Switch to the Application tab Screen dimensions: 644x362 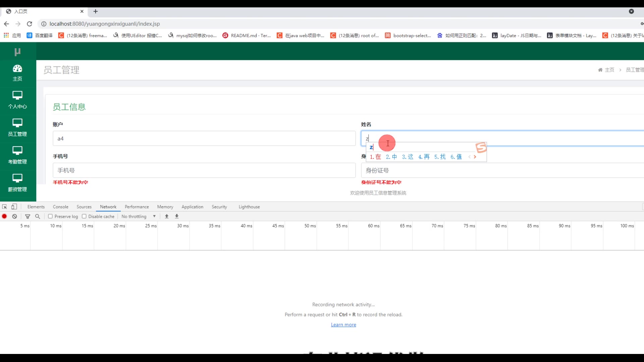click(x=192, y=207)
